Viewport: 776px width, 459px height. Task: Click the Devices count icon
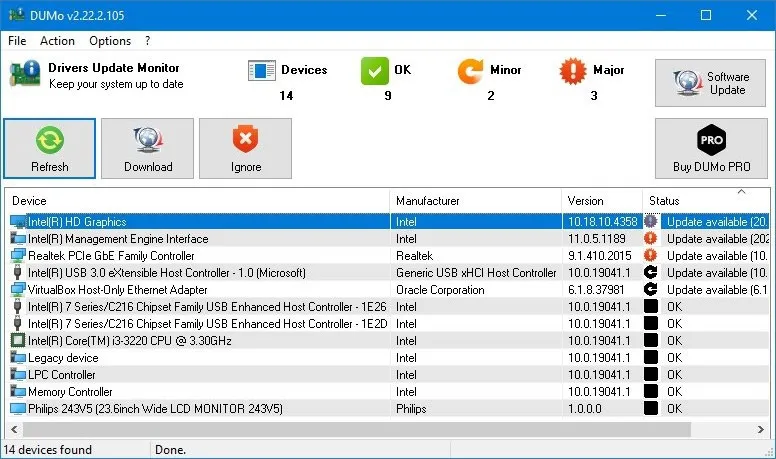click(x=261, y=71)
